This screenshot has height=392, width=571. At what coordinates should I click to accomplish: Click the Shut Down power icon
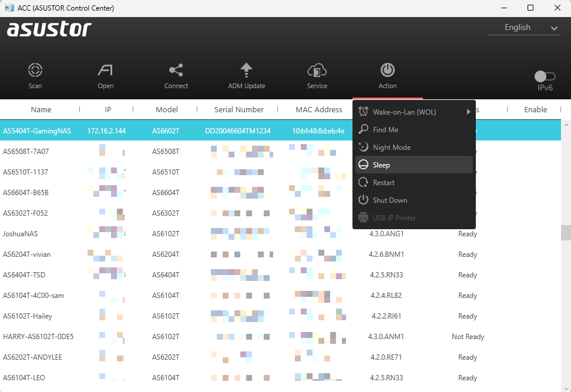pos(363,200)
